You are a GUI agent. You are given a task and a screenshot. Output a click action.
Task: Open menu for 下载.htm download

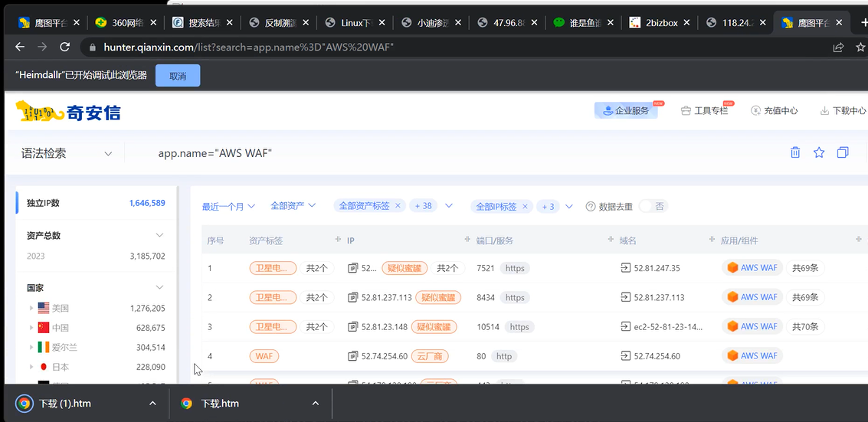coord(315,403)
